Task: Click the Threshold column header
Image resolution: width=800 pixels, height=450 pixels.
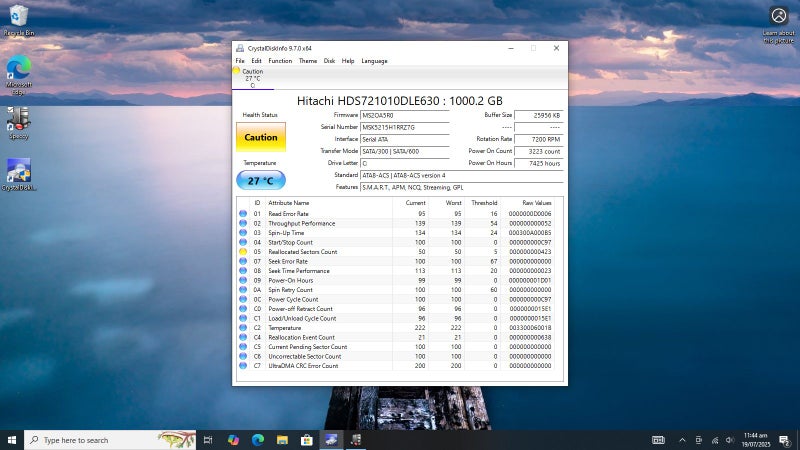Action: [484, 203]
